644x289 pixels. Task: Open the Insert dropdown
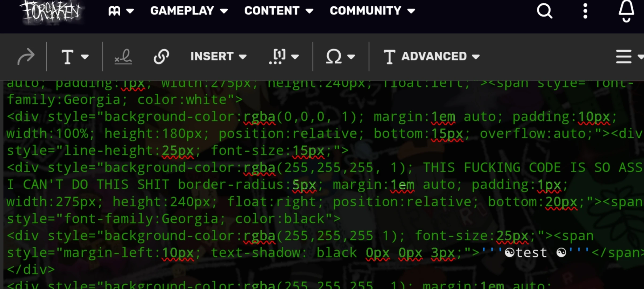[x=218, y=56]
